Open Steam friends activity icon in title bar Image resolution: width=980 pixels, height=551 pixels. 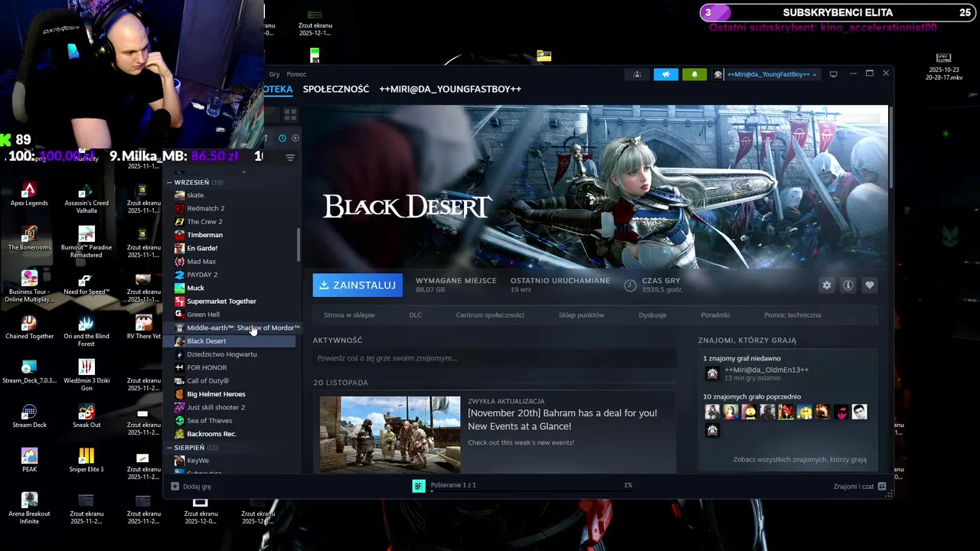[x=637, y=74]
